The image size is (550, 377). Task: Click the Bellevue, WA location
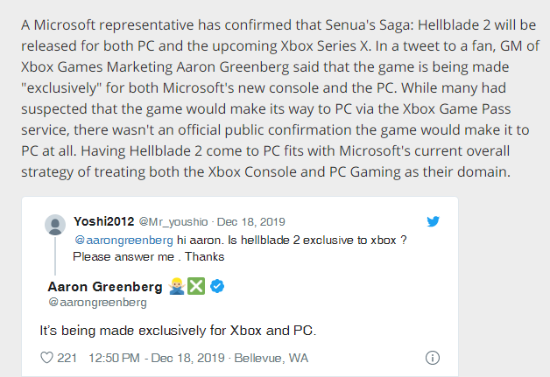pyautogui.click(x=271, y=358)
